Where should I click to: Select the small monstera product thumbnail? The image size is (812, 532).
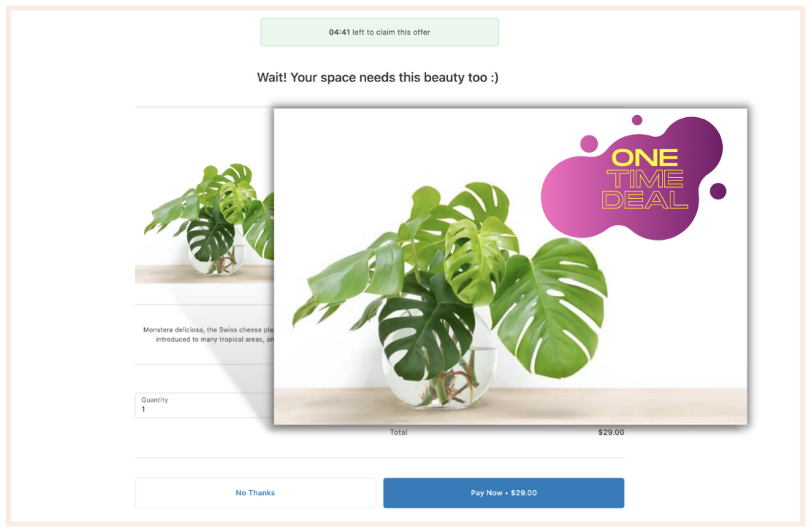tap(204, 222)
